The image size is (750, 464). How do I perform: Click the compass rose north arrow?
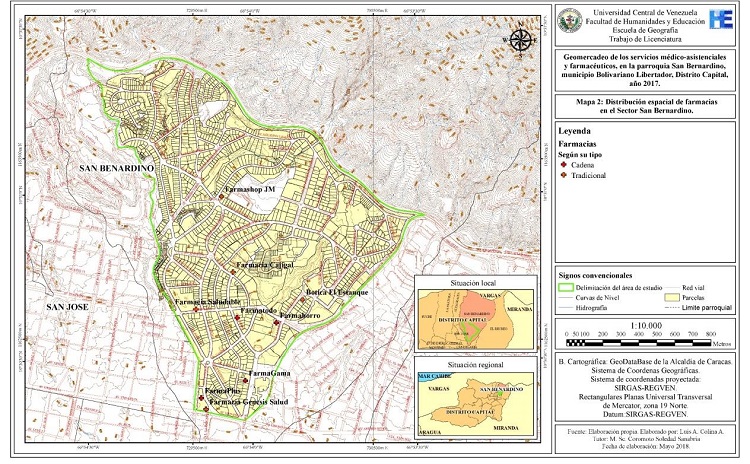coord(520,41)
